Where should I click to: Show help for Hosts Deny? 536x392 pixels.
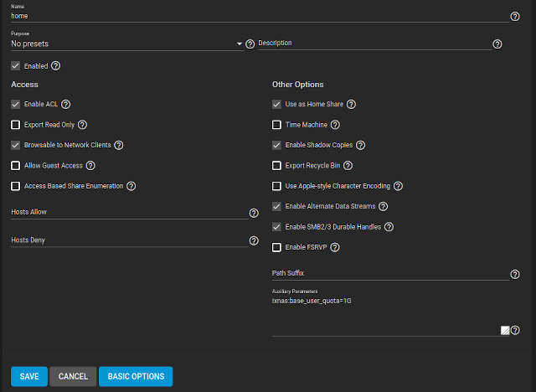click(254, 241)
